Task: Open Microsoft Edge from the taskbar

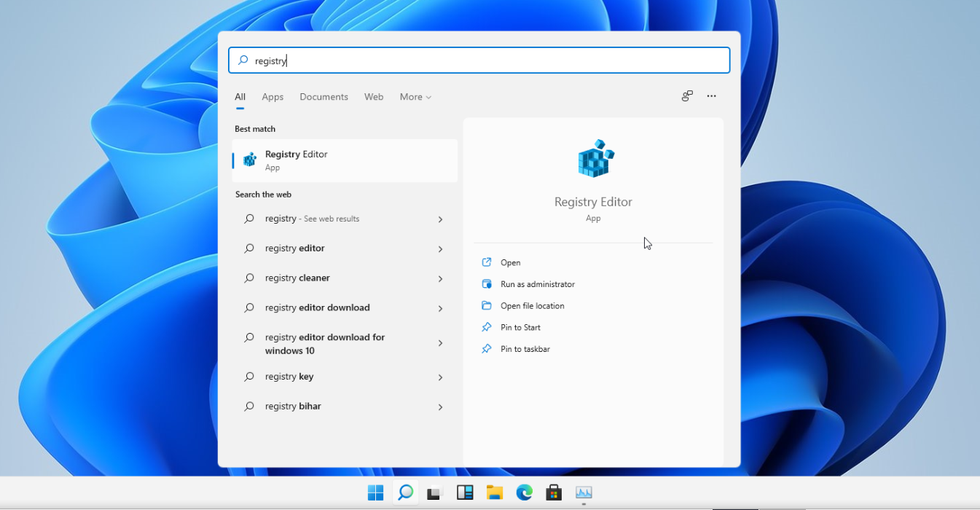Action: (524, 493)
